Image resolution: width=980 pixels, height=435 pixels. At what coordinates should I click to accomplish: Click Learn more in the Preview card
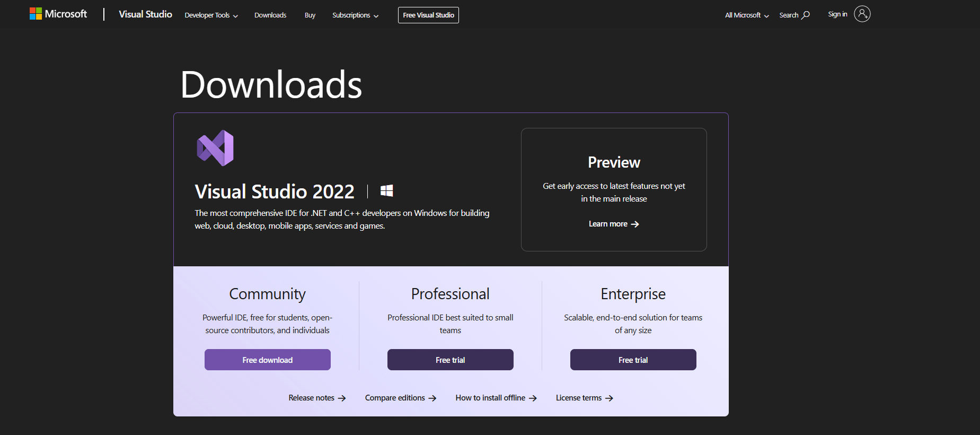coord(614,224)
